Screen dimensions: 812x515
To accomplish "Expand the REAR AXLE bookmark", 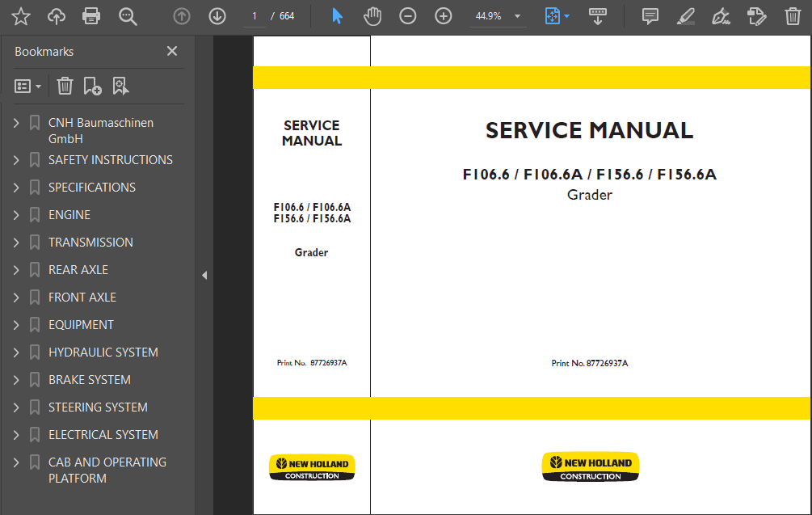I will (16, 270).
